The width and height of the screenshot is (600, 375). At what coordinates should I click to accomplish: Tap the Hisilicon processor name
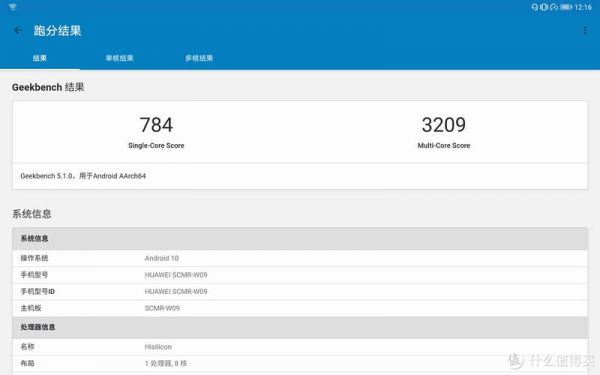tap(158, 347)
